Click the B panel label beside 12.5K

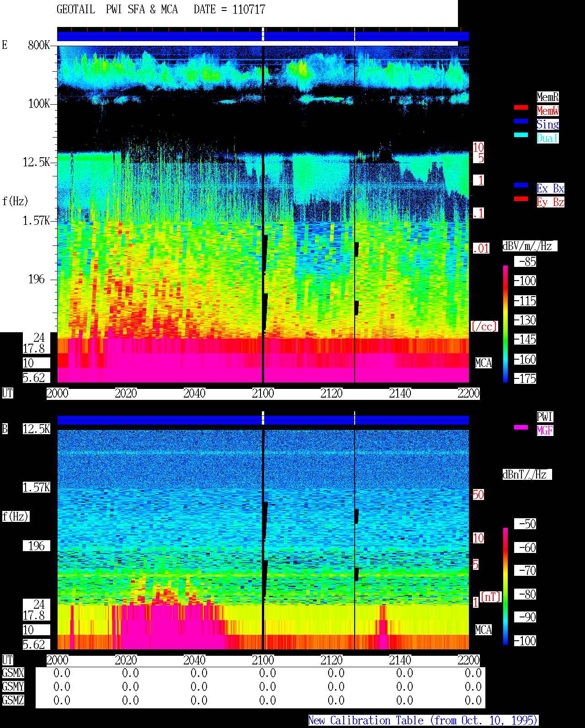click(x=5, y=429)
